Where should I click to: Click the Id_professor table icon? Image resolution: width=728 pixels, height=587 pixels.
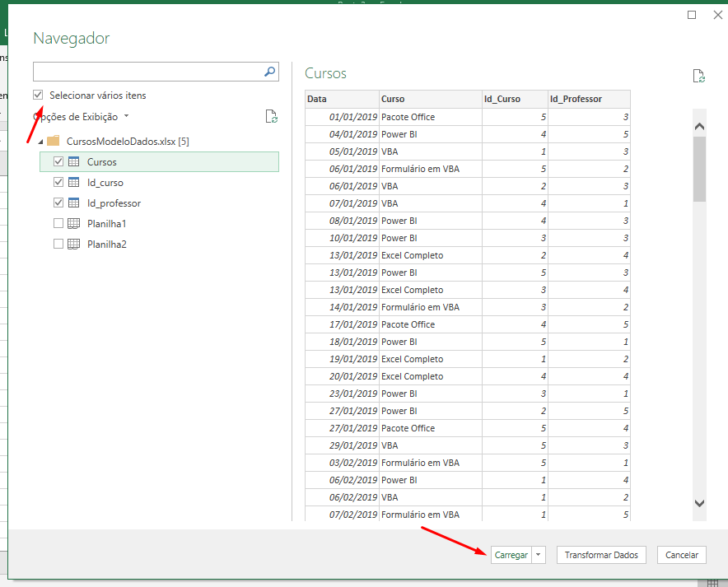[x=74, y=203]
